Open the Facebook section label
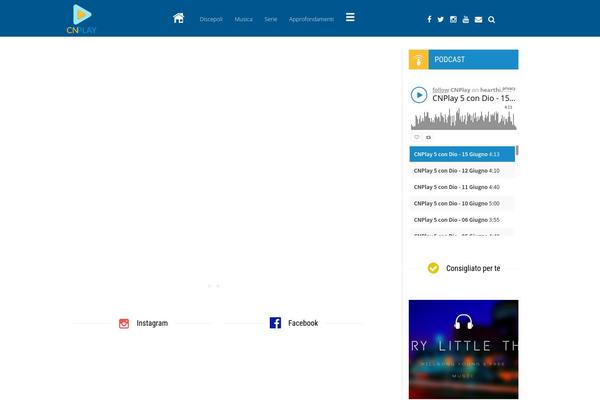This screenshot has width=600, height=400. (x=303, y=323)
